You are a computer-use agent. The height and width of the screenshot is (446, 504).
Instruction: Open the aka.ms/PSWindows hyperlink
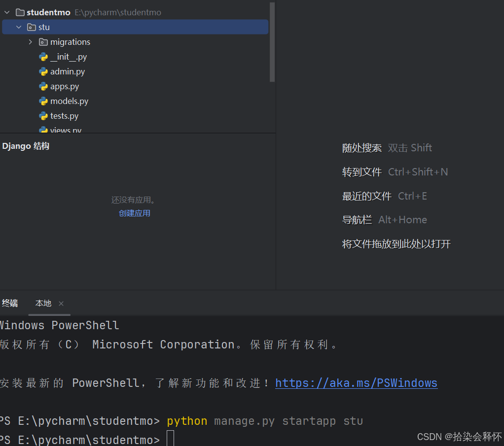(356, 382)
